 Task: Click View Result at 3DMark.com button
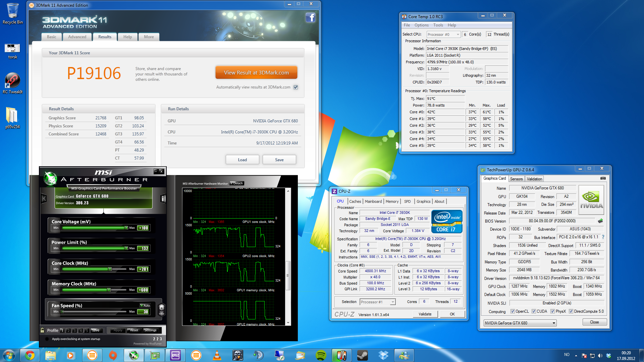point(256,72)
